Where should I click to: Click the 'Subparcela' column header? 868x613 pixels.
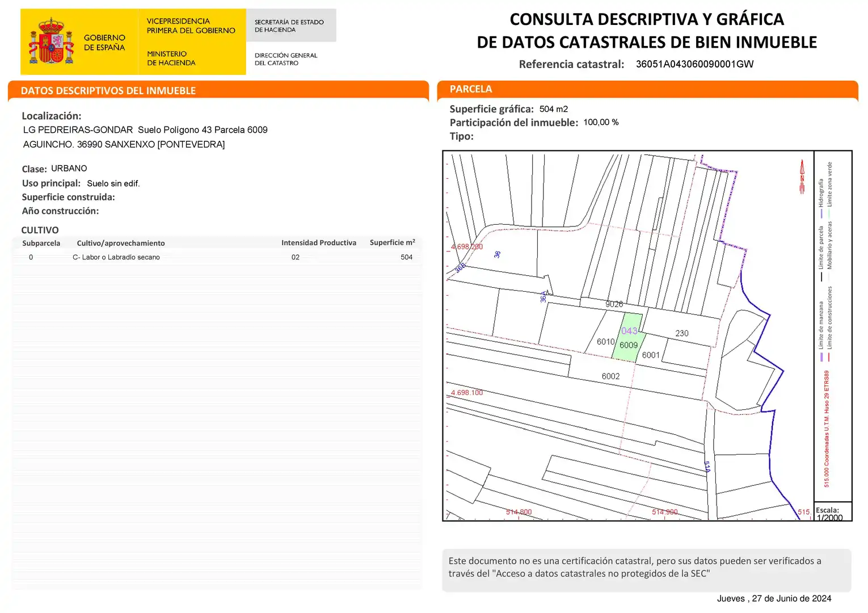tap(41, 243)
